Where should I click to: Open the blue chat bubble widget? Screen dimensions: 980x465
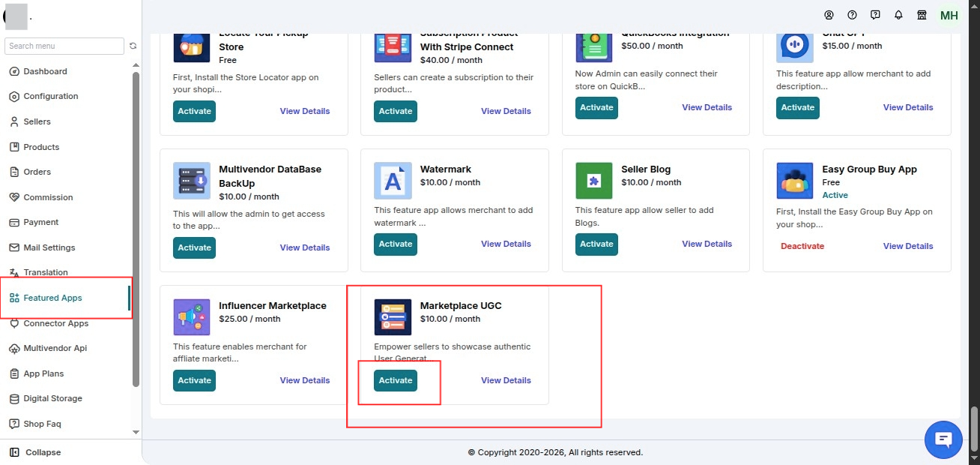(943, 439)
